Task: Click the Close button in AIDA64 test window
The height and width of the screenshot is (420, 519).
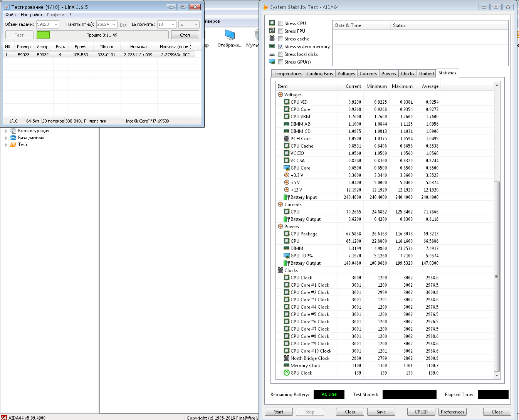Action: (497, 412)
